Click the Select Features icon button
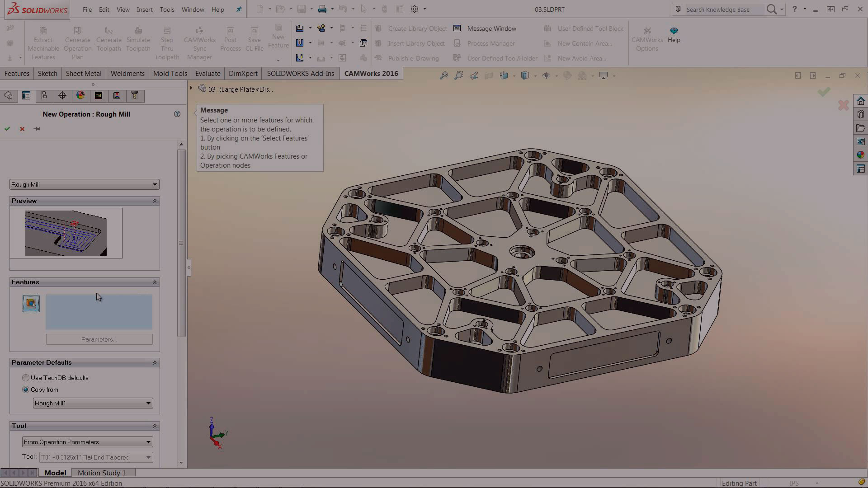Viewport: 868px width, 488px height. 31,303
